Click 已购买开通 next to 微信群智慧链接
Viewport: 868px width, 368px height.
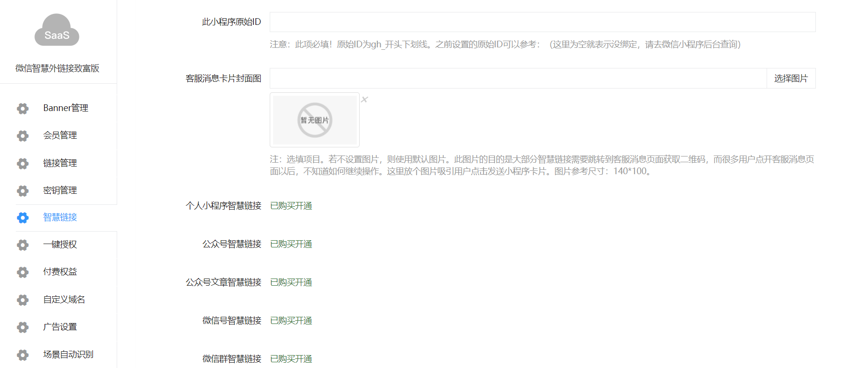click(x=291, y=359)
